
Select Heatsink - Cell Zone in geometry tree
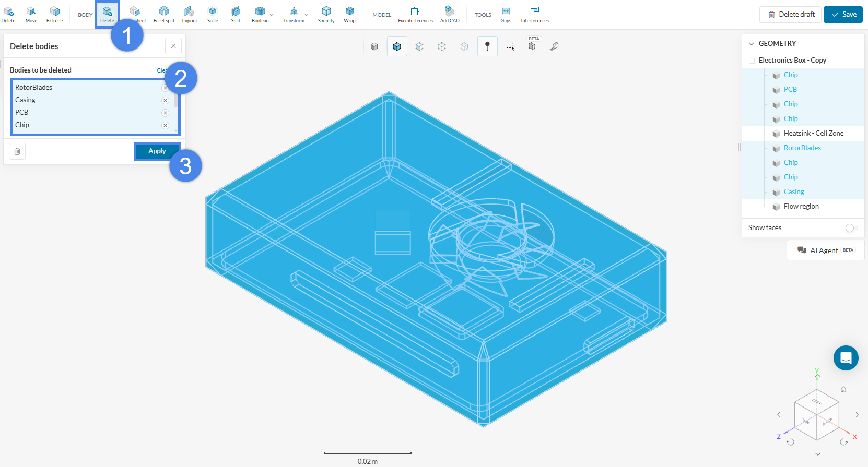click(x=813, y=134)
